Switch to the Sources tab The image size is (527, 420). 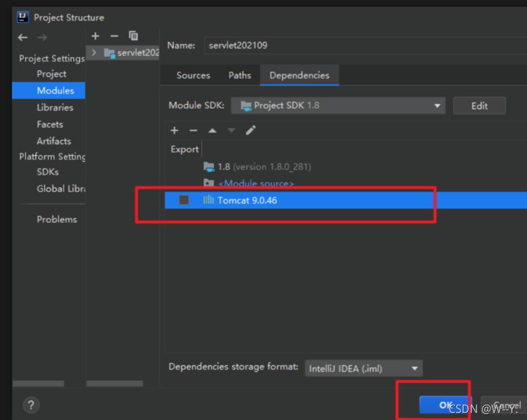[193, 75]
